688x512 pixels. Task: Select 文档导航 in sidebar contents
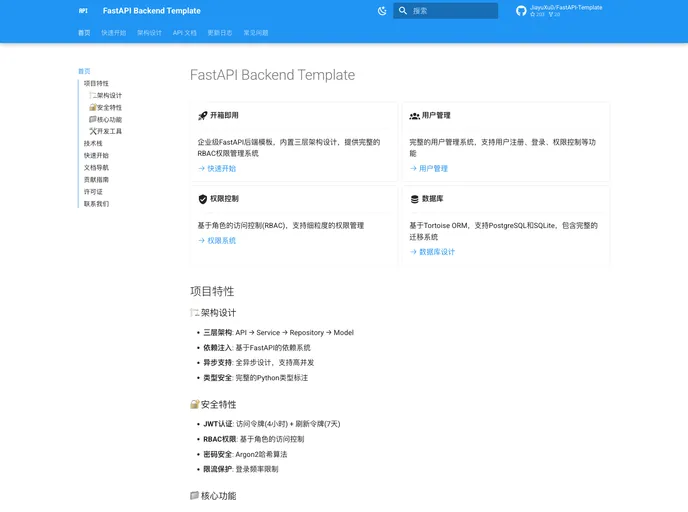tap(96, 168)
